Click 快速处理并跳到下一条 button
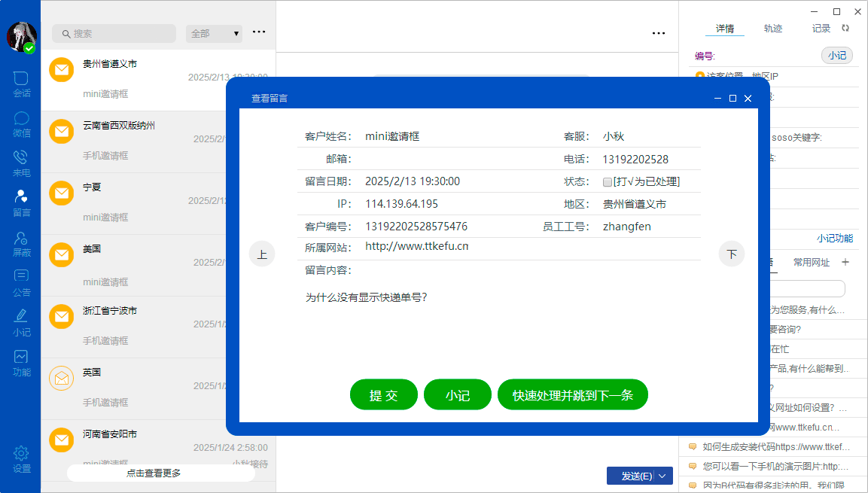The width and height of the screenshot is (868, 493). [573, 395]
